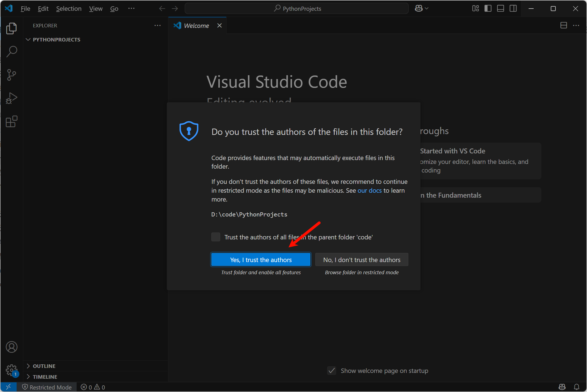Check trust parent folder 'code' checkbox
The height and width of the screenshot is (392, 587).
click(216, 237)
